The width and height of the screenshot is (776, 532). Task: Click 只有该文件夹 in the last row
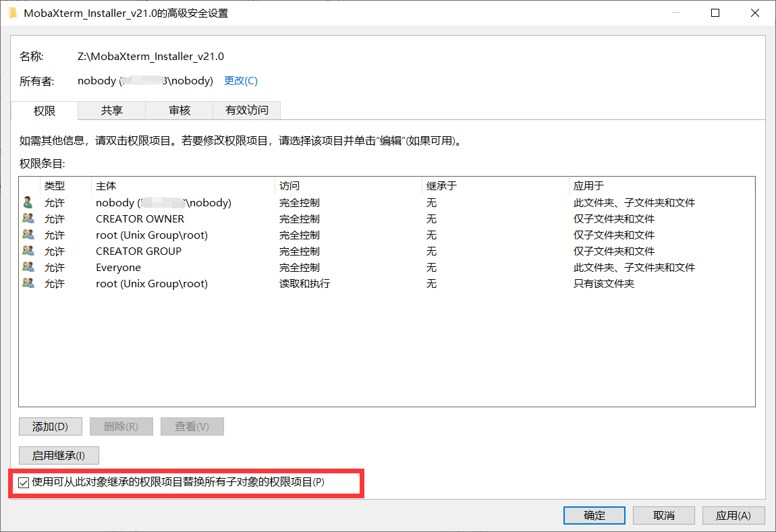pyautogui.click(x=604, y=284)
